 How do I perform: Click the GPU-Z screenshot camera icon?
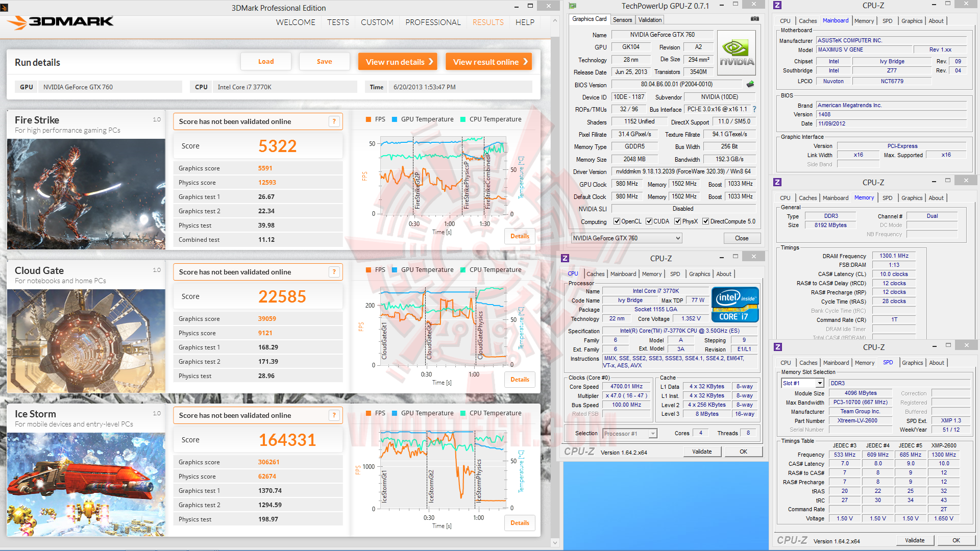pyautogui.click(x=754, y=19)
